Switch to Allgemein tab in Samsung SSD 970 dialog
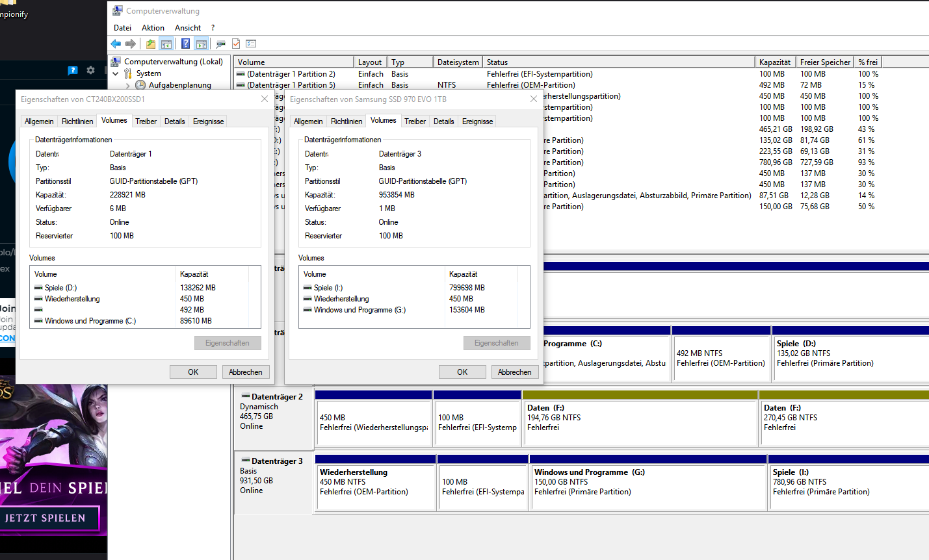Viewport: 929px width, 560px height. (308, 121)
